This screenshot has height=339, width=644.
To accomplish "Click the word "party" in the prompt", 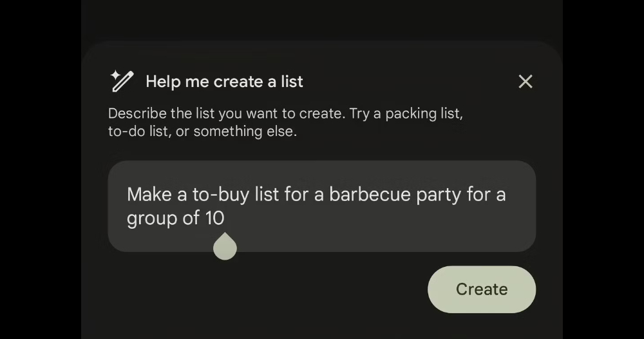I will click(438, 195).
